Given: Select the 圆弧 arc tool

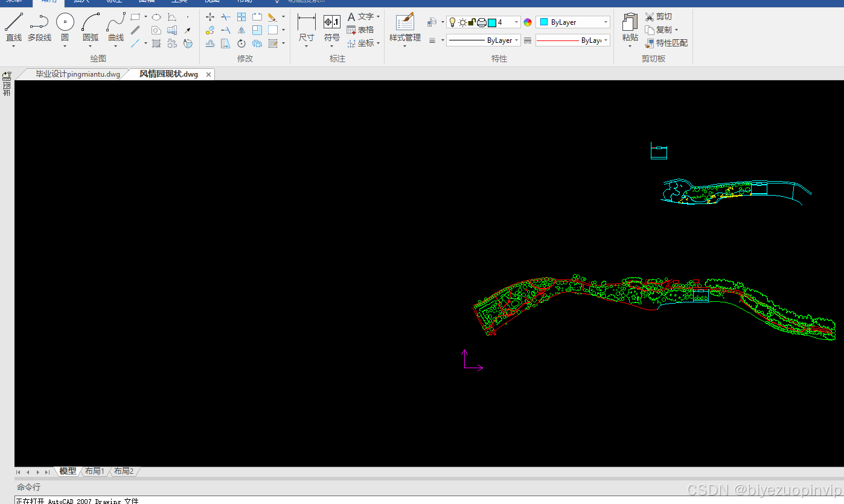Looking at the screenshot, I should (x=91, y=28).
